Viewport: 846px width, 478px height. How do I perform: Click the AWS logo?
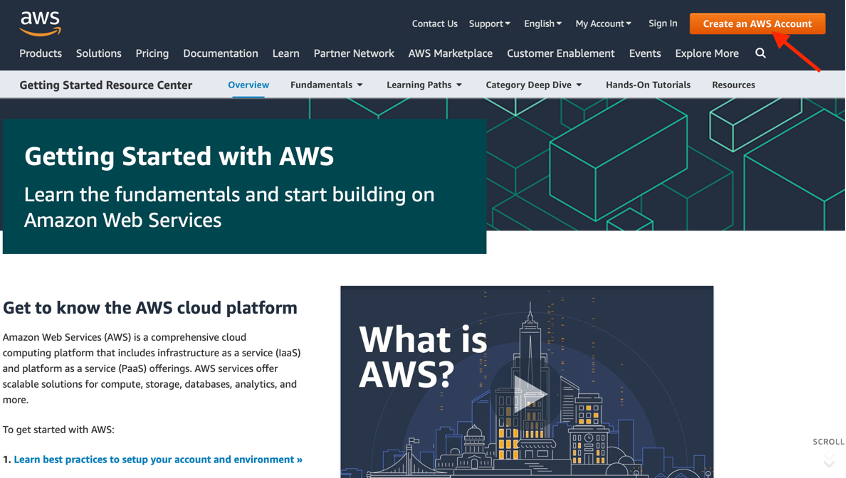pyautogui.click(x=40, y=24)
